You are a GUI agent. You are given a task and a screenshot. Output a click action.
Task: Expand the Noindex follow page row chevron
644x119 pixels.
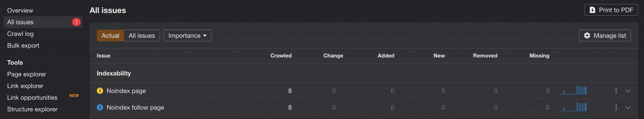point(628,107)
